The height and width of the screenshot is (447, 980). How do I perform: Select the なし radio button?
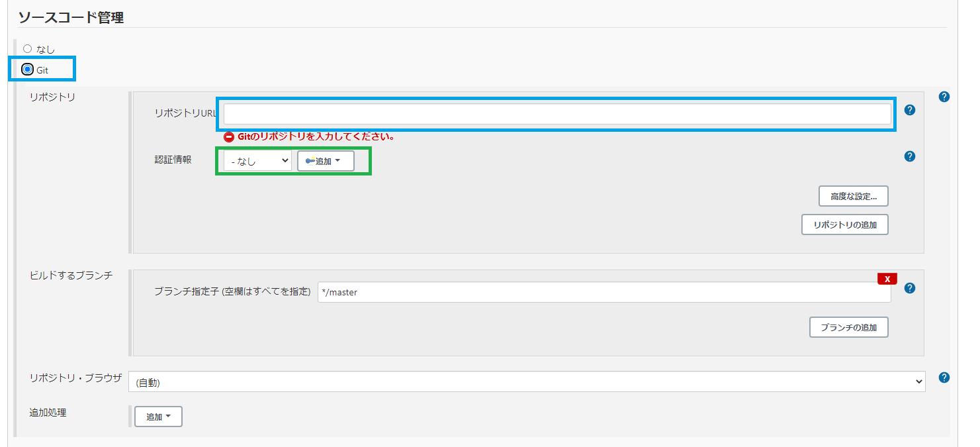28,48
